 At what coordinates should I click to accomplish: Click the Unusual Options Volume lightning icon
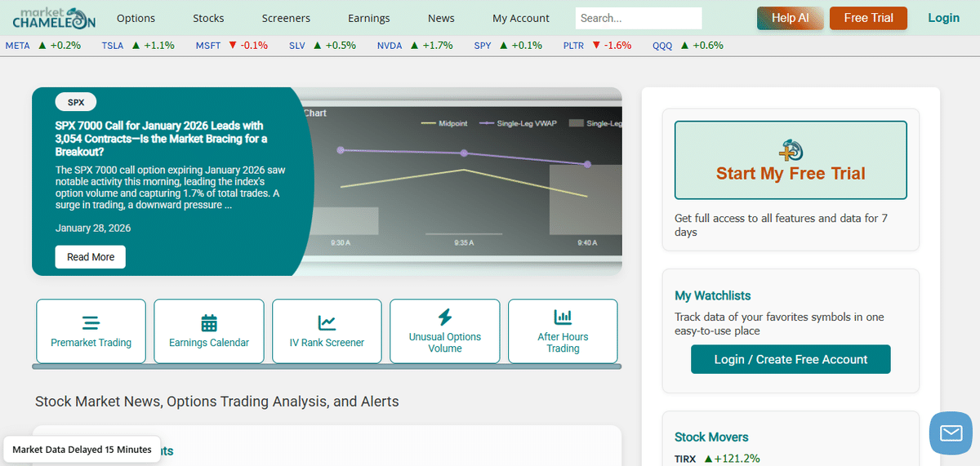[445, 317]
